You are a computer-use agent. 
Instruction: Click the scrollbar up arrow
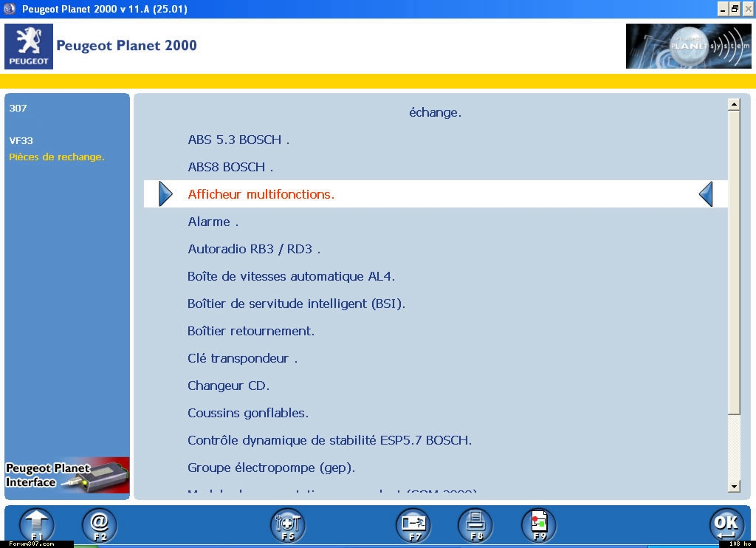734,104
